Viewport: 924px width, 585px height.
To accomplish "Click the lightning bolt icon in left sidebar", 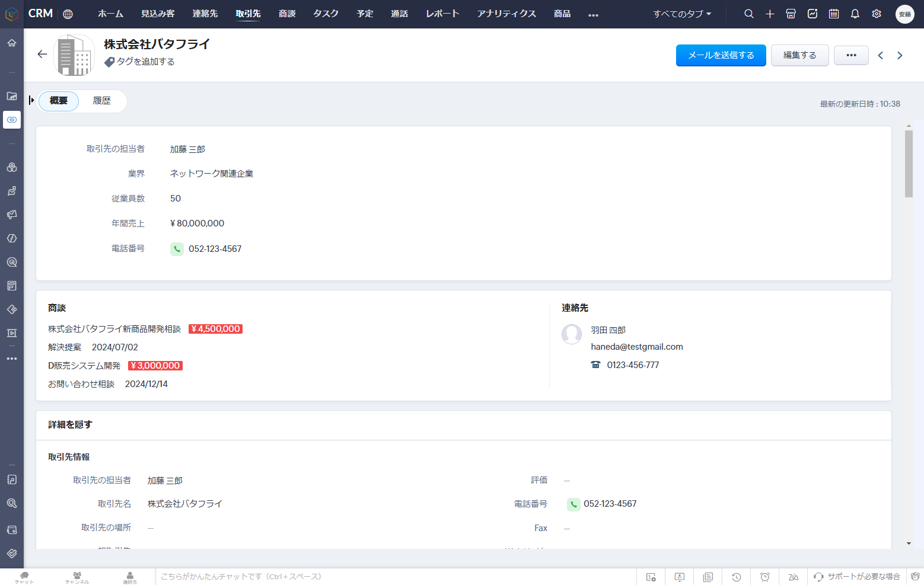I will click(12, 238).
